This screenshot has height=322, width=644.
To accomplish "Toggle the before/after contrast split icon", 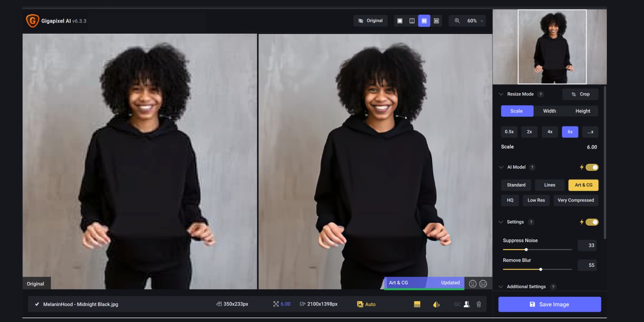I will pos(436,304).
